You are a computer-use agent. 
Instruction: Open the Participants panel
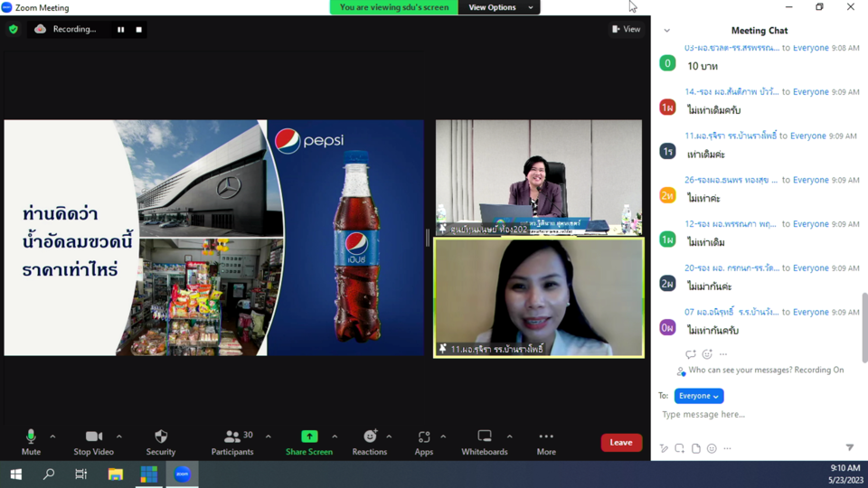click(232, 442)
